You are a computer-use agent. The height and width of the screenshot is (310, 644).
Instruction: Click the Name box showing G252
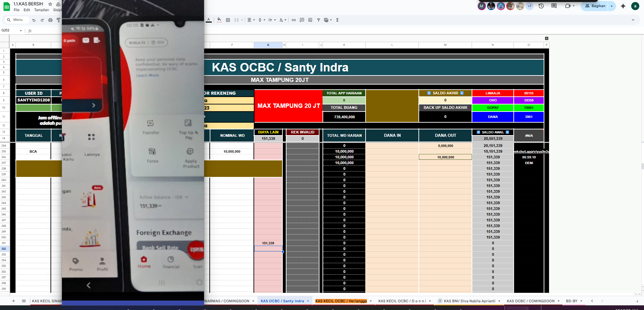pyautogui.click(x=10, y=30)
